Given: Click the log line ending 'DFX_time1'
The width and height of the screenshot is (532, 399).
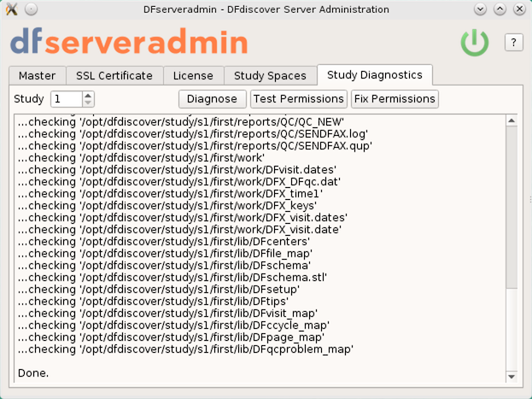Looking at the screenshot, I should click(170, 194).
